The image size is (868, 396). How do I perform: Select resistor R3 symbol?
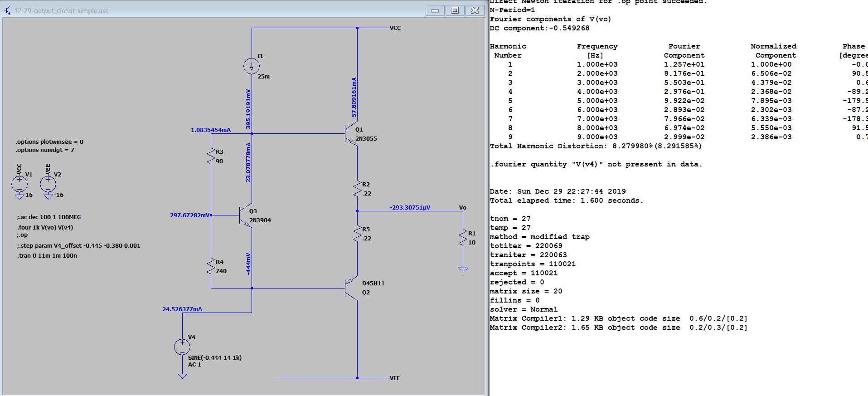click(x=211, y=156)
